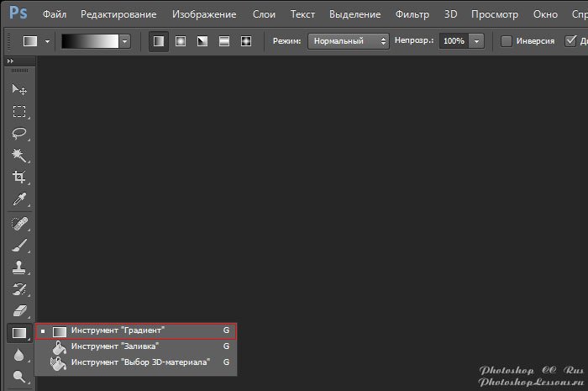Enable the Инверсия checkbox

pos(507,41)
